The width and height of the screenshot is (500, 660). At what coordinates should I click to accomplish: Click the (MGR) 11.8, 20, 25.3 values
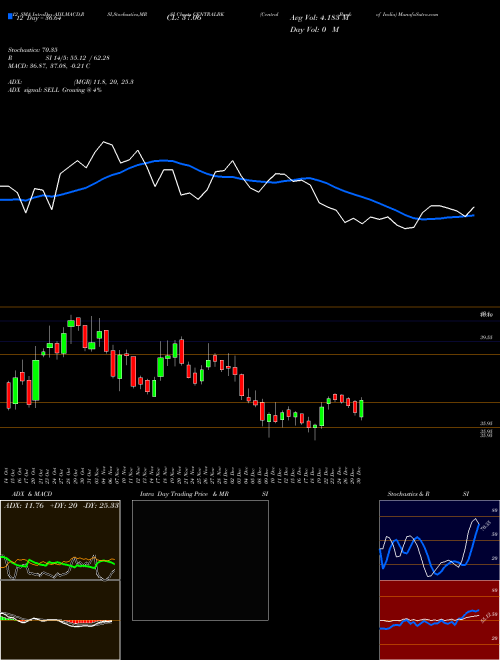click(x=103, y=82)
